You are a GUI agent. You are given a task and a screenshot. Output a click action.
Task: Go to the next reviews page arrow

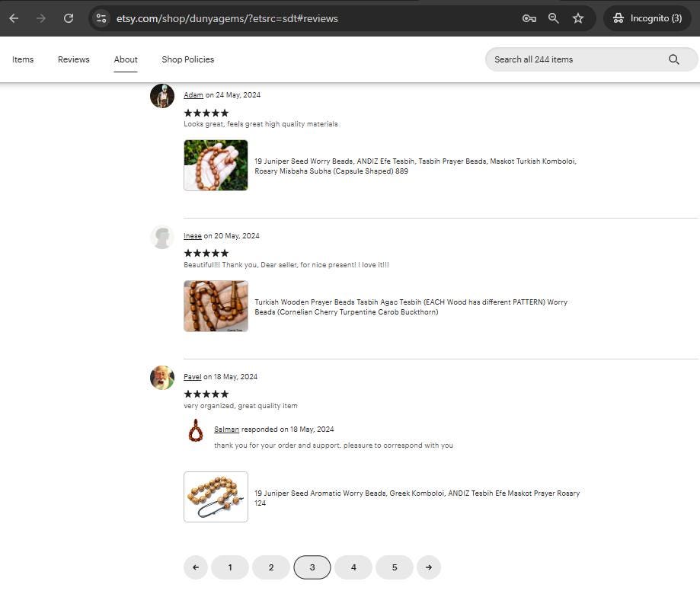pos(429,567)
